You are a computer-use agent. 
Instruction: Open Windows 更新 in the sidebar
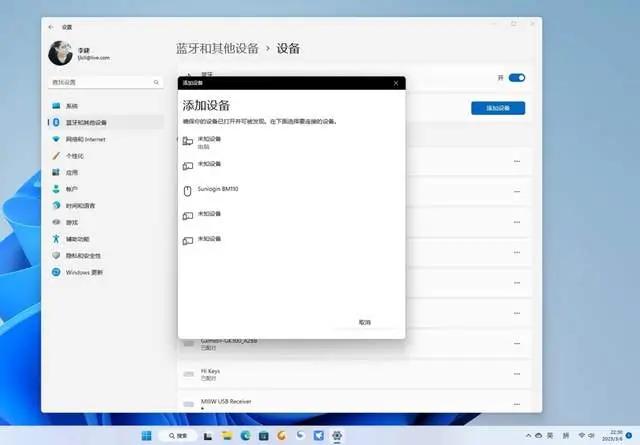pyautogui.click(x=106, y=272)
